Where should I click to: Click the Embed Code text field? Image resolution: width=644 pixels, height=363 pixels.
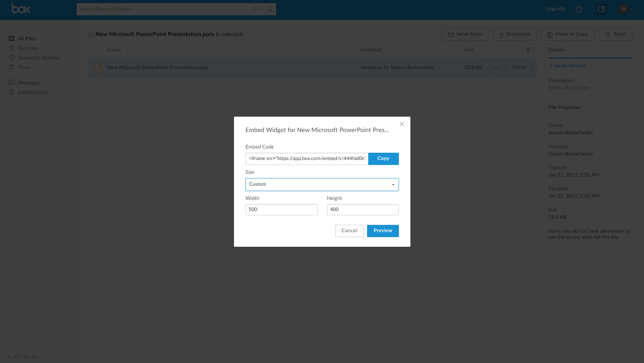coord(307,159)
